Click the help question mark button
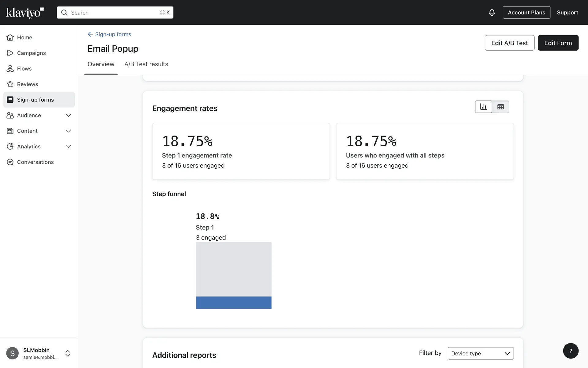The width and height of the screenshot is (588, 368). tap(571, 351)
